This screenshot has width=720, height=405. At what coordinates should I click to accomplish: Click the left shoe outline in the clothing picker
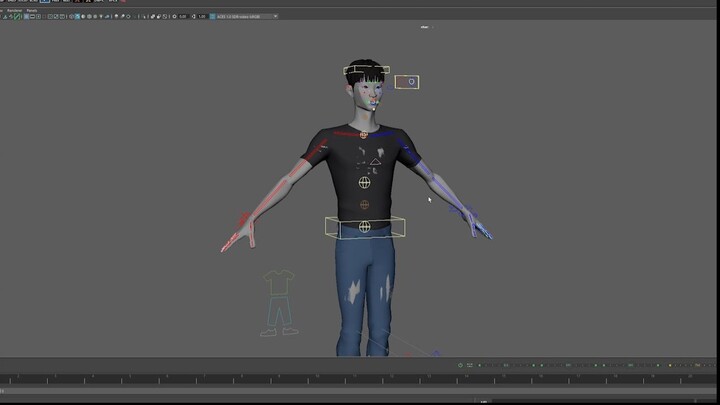pos(269,332)
